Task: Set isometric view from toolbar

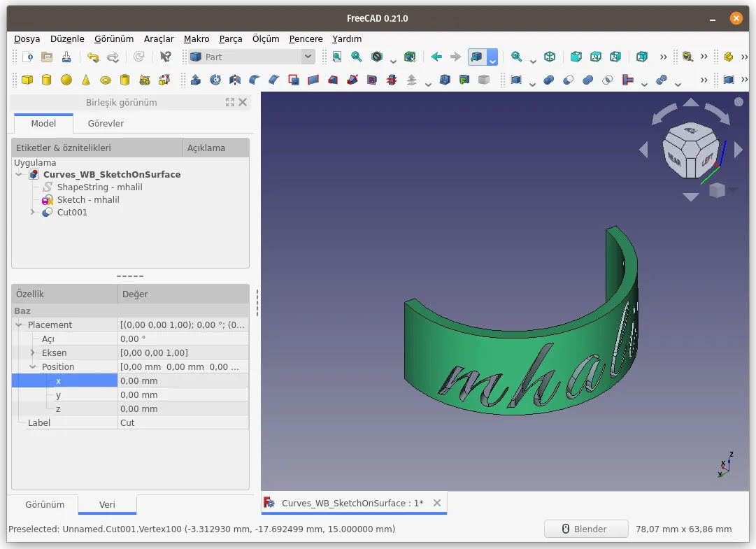Action: [550, 57]
